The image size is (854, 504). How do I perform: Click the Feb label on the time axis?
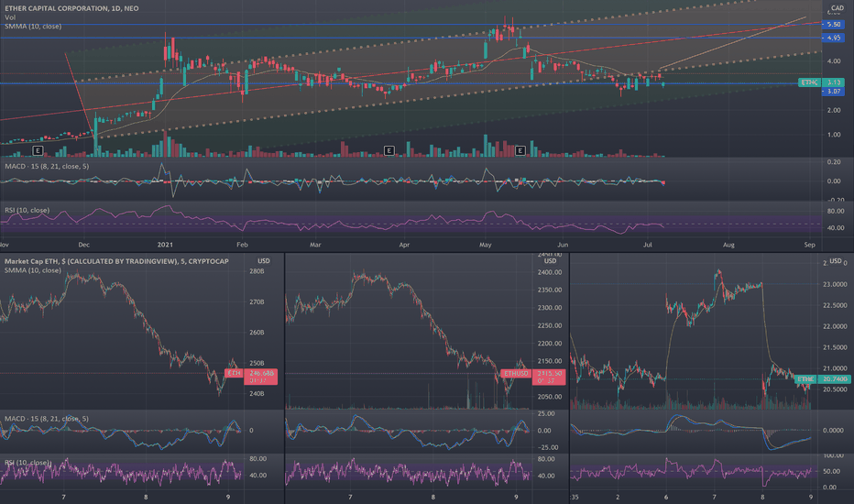coord(242,245)
